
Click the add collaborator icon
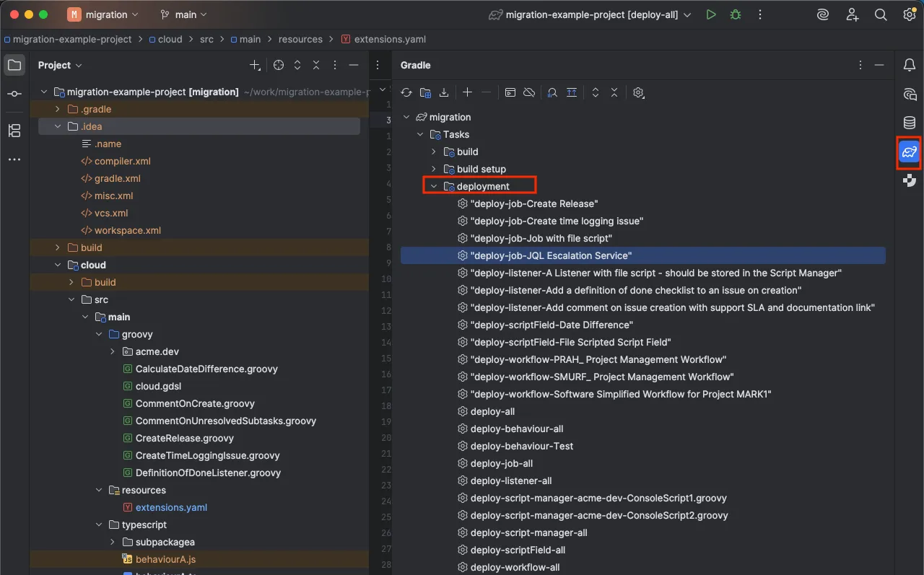point(853,14)
